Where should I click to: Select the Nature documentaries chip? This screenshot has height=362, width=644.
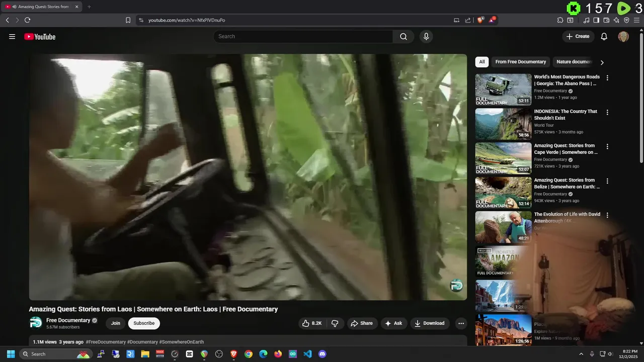coord(574,62)
